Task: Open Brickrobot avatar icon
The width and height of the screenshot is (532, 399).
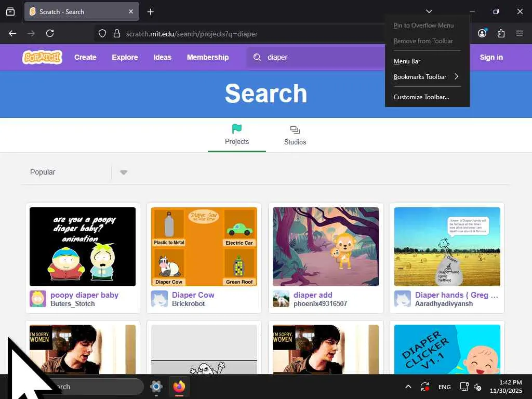Action: [x=159, y=299]
